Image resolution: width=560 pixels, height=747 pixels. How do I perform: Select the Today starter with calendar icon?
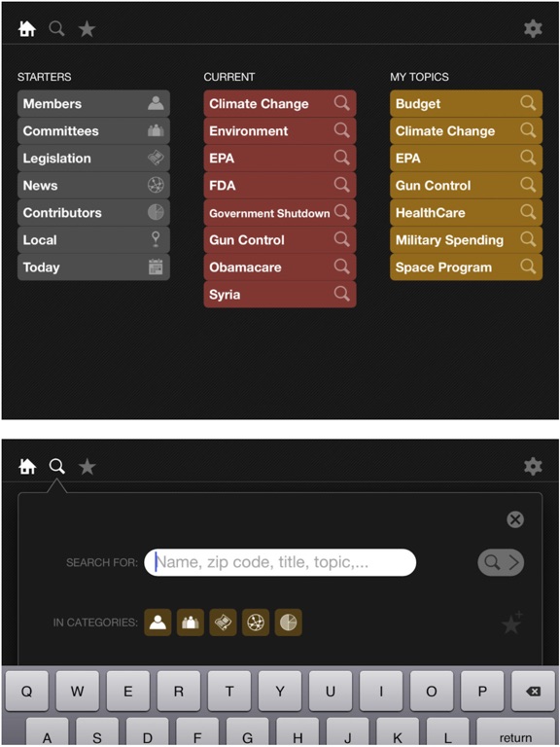click(x=93, y=267)
